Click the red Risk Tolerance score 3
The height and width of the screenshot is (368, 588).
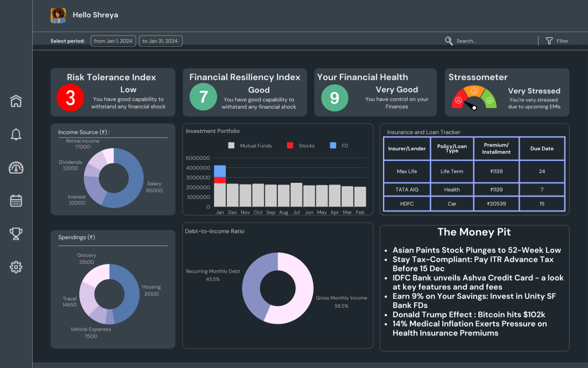tap(70, 98)
